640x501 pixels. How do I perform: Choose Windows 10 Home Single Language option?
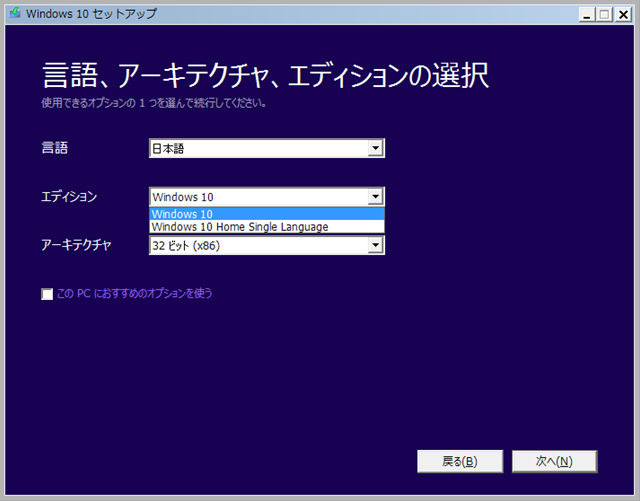click(267, 227)
